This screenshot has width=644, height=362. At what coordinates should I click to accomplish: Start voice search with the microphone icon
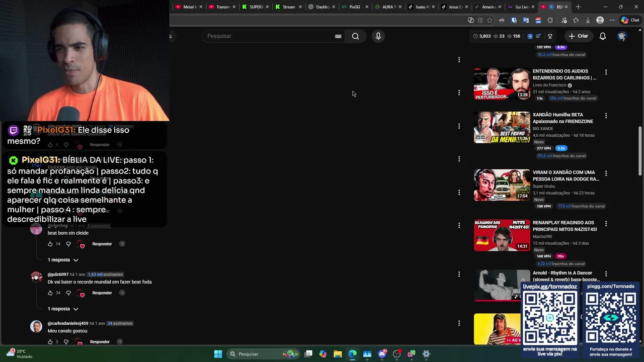pyautogui.click(x=378, y=36)
